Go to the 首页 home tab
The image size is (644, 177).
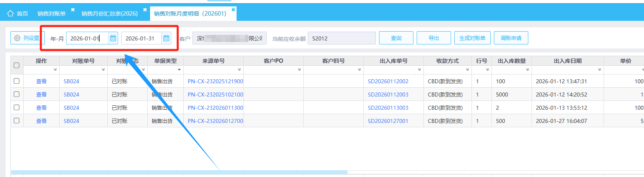point(18,14)
